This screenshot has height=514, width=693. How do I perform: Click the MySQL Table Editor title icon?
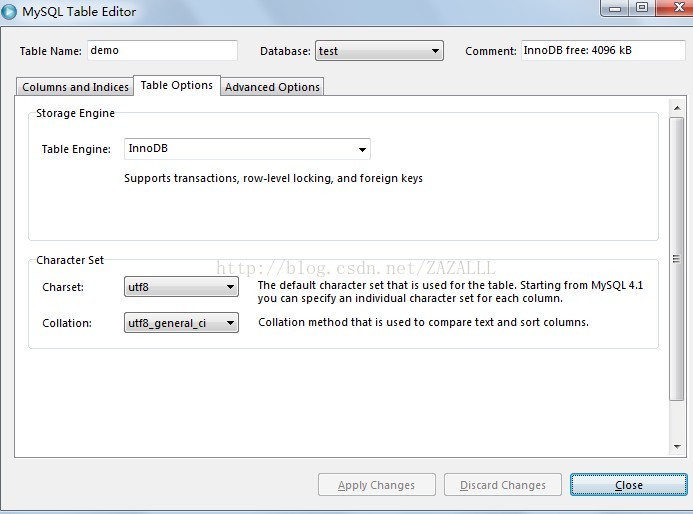[x=9, y=11]
